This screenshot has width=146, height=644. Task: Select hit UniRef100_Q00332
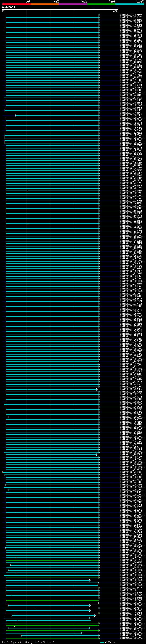(x=131, y=50)
